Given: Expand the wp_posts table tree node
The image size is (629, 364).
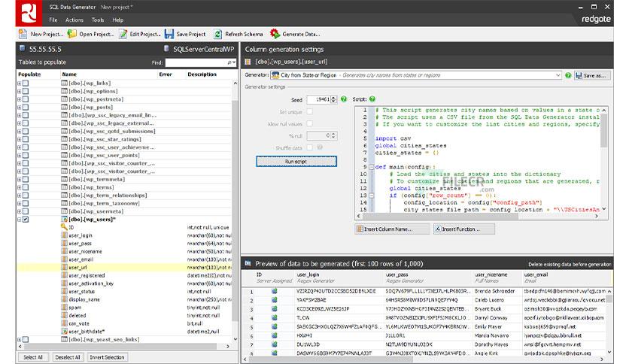Looking at the screenshot, I should [19, 108].
